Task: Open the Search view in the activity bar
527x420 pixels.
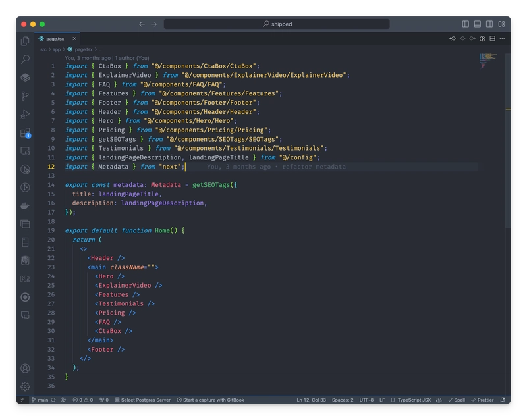Action: point(25,59)
